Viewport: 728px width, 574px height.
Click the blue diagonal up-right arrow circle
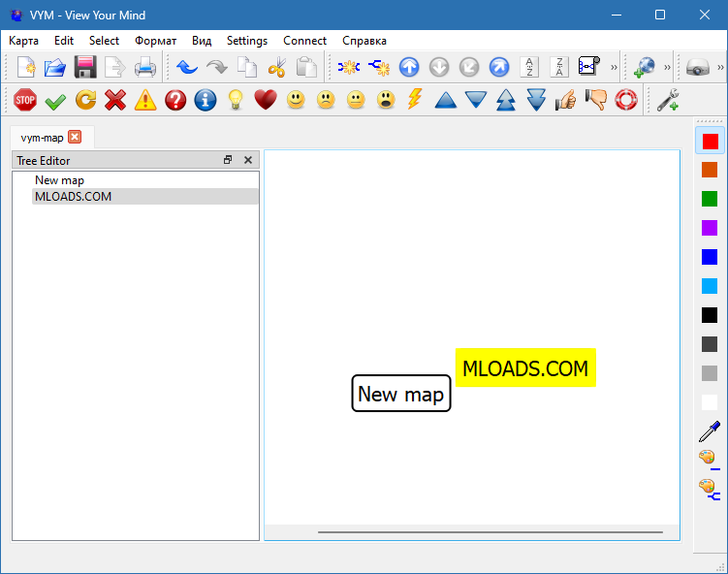click(x=499, y=67)
